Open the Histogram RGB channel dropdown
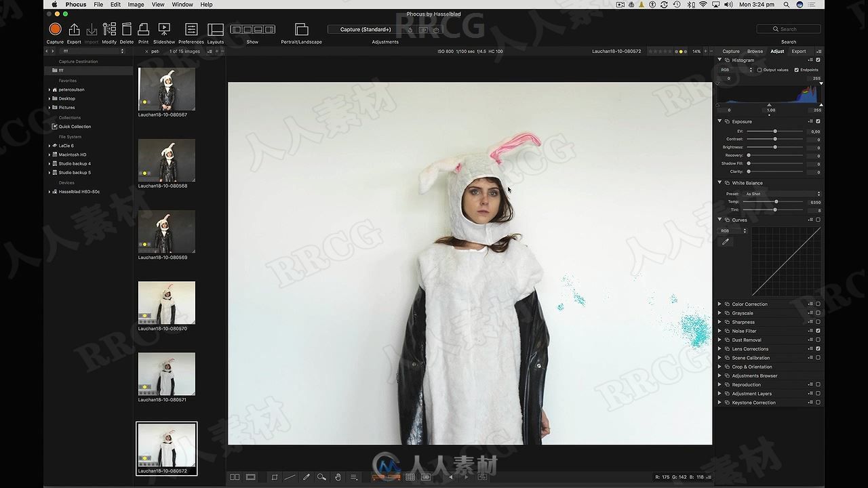This screenshot has height=488, width=868. pyautogui.click(x=735, y=70)
